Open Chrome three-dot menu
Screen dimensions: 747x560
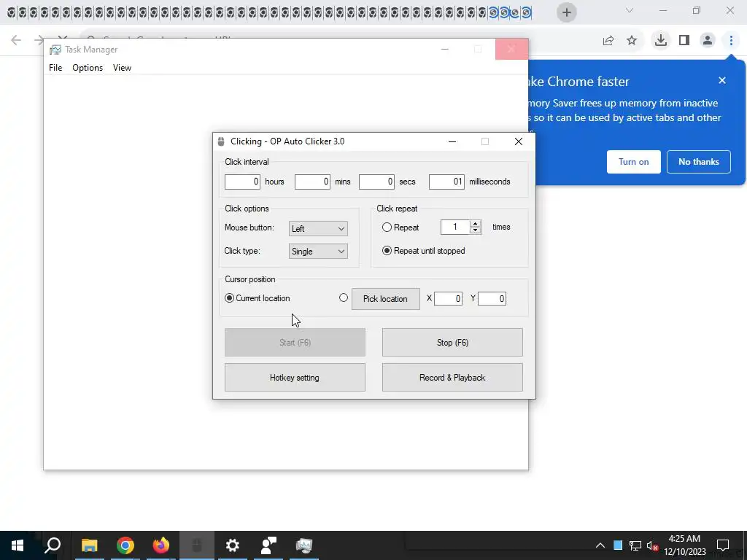click(731, 41)
